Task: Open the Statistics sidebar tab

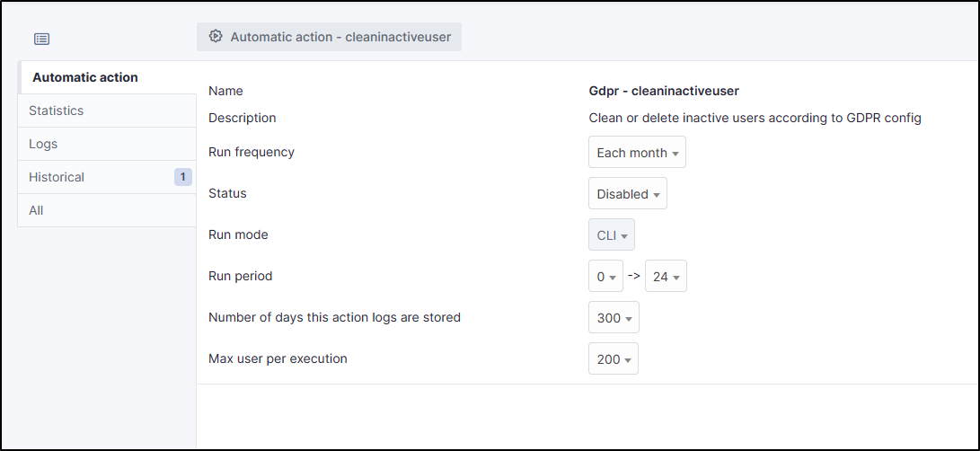Action: 57,111
